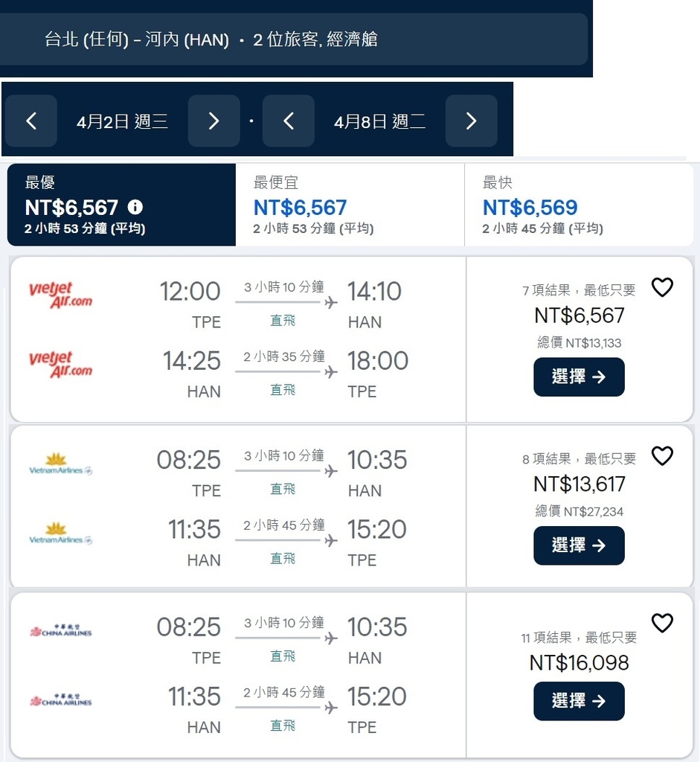Click 選擇 for the NT$13,617 Vietnam Airlines flight
The height and width of the screenshot is (762, 700).
click(579, 545)
